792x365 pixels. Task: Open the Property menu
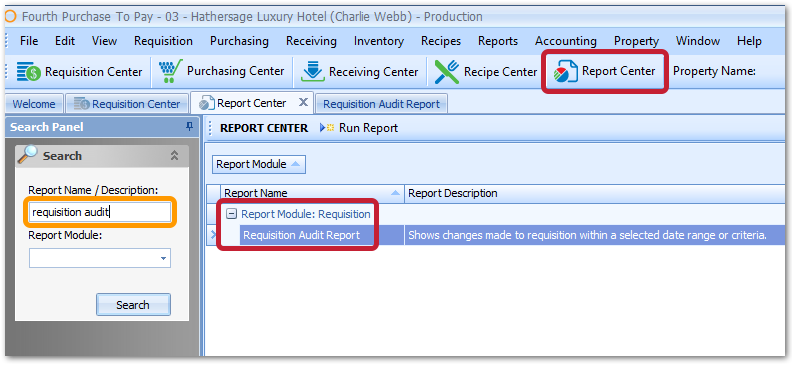click(636, 41)
